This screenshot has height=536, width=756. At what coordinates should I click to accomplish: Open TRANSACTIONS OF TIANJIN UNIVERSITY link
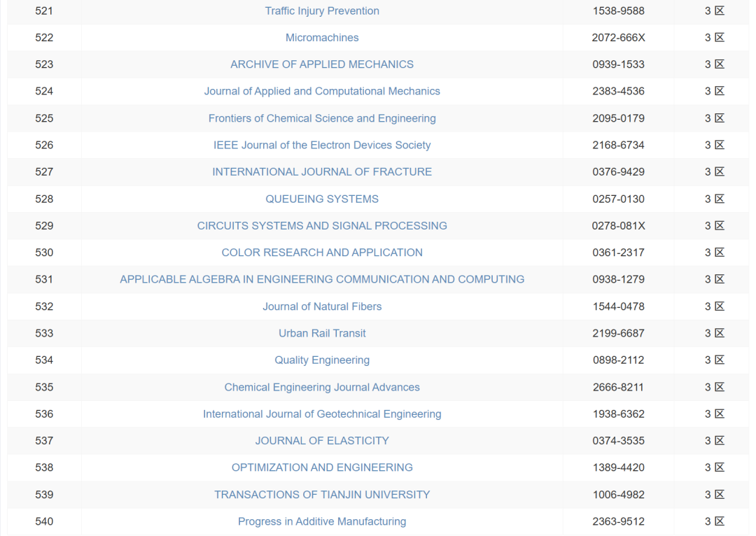tap(322, 495)
